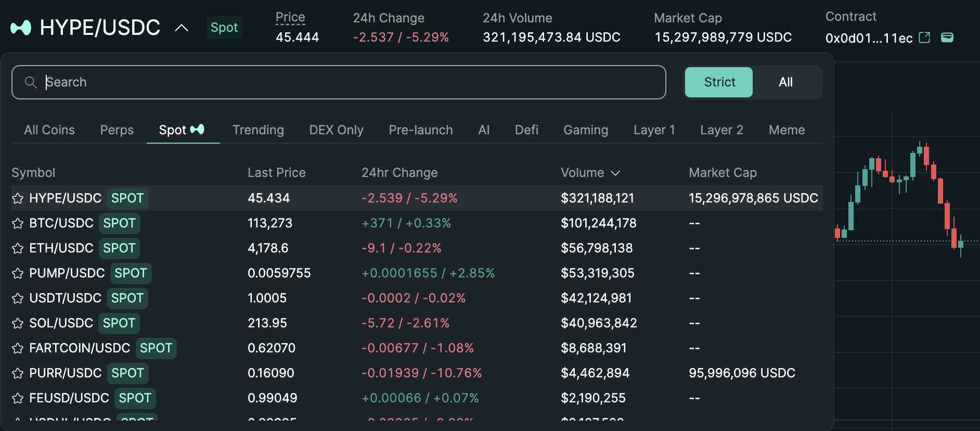
Task: Open the Perps tab
Action: coord(117,130)
